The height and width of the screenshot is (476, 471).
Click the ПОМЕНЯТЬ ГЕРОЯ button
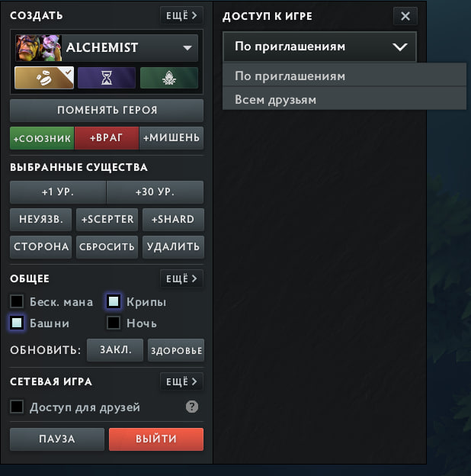[107, 110]
